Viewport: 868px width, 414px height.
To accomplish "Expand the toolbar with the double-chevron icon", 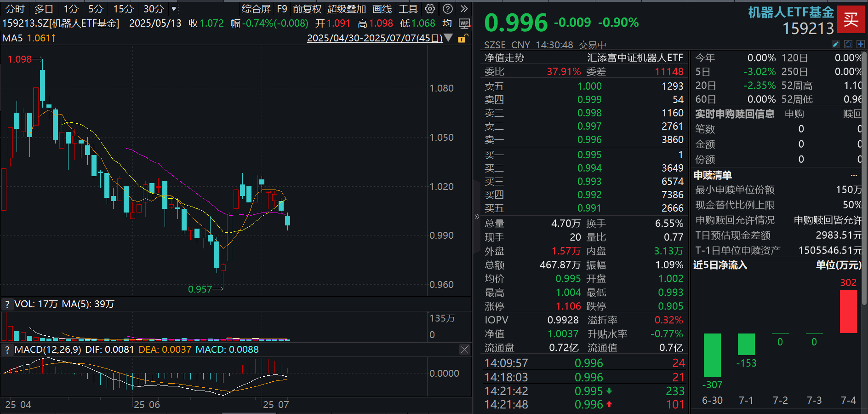I will point(464,8).
